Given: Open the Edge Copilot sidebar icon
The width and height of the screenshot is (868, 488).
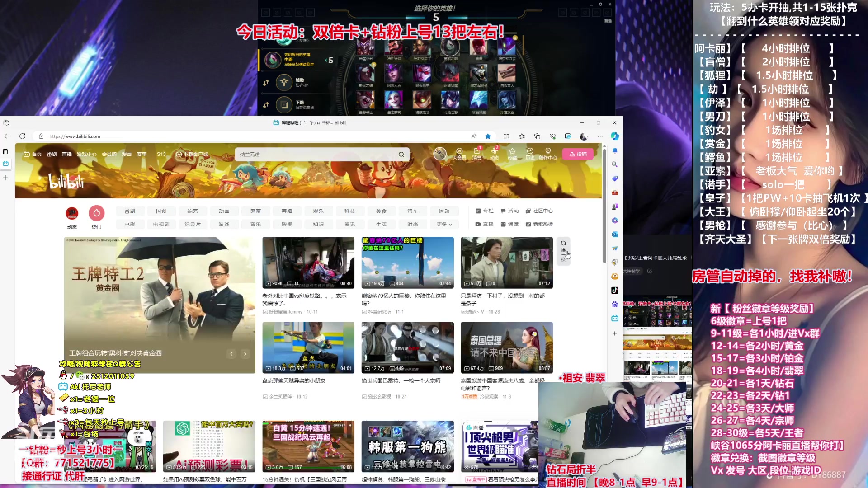Looking at the screenshot, I should [x=615, y=136].
